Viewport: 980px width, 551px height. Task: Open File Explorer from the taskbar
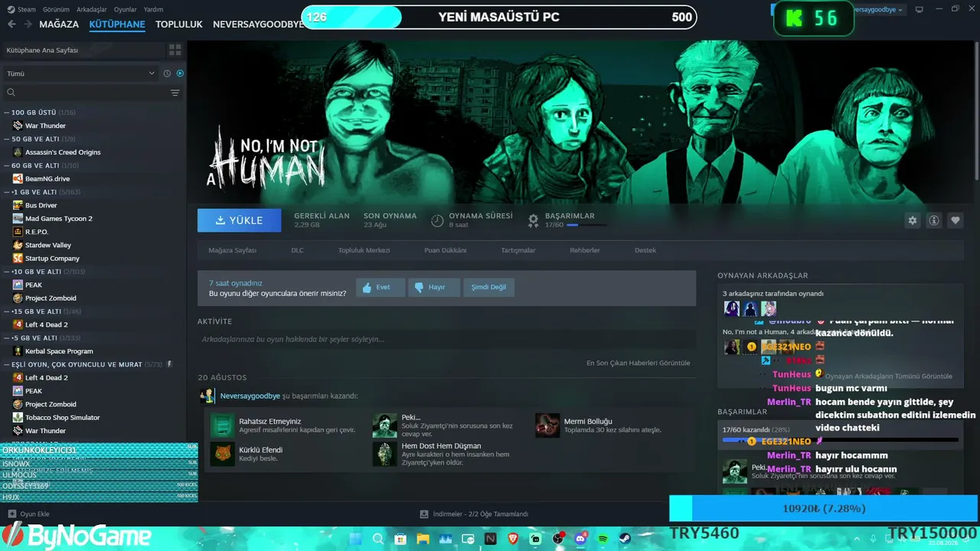click(423, 539)
